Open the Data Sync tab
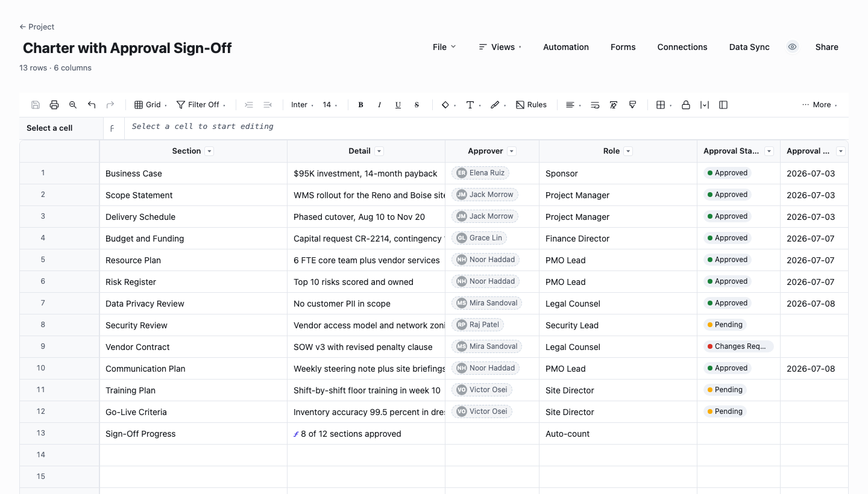868x494 pixels. point(749,47)
